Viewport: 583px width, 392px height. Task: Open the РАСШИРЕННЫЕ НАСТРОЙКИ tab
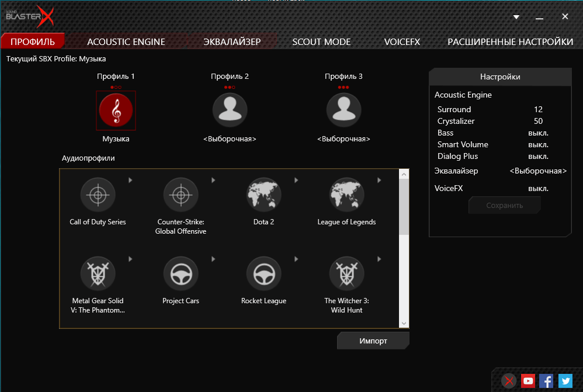(510, 41)
